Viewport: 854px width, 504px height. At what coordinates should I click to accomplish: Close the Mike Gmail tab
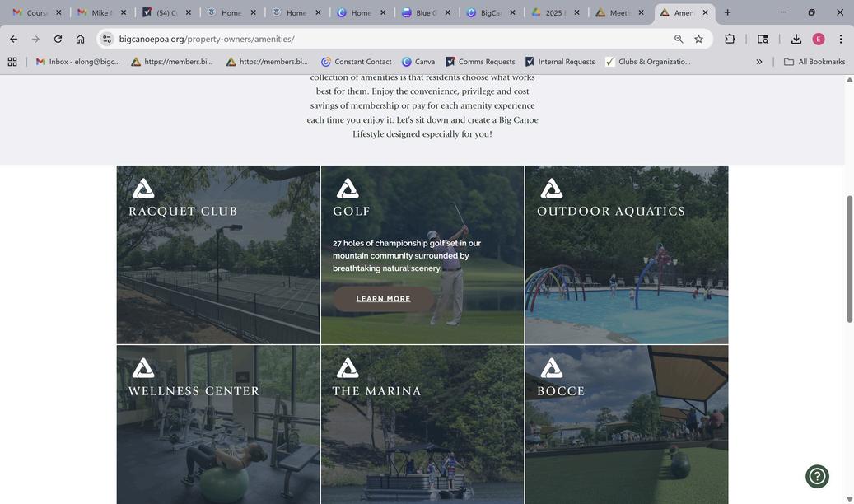[124, 12]
